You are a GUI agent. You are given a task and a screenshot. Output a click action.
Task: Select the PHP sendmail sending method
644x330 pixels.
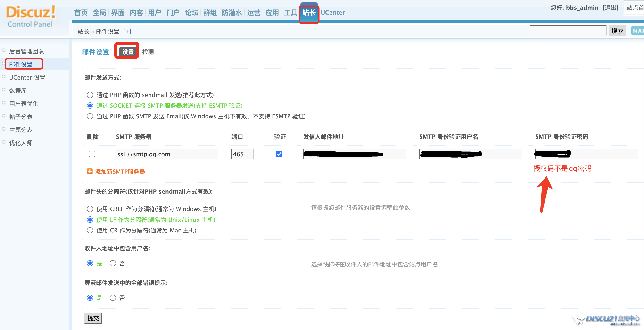pos(90,95)
